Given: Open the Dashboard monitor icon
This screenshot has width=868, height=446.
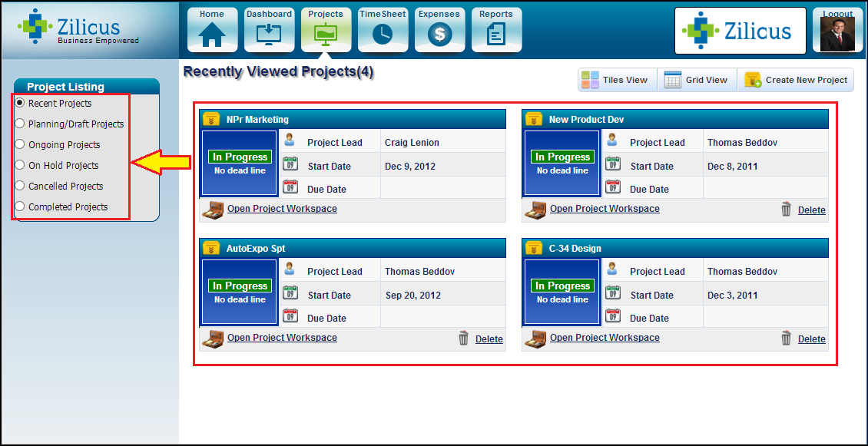Looking at the screenshot, I should [269, 35].
